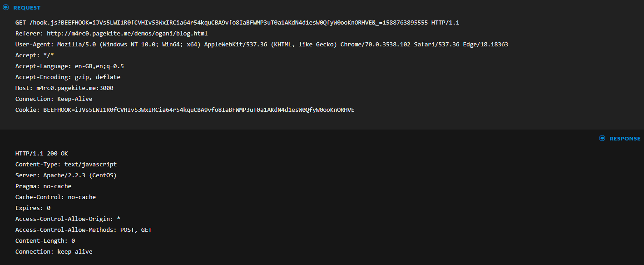Select the Accept-Language en-GB header

click(x=69, y=66)
